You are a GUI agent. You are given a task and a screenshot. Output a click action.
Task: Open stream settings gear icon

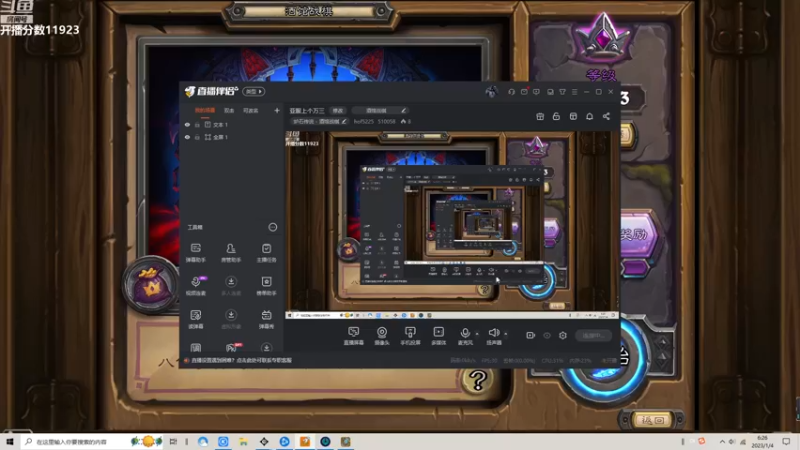[x=563, y=335]
